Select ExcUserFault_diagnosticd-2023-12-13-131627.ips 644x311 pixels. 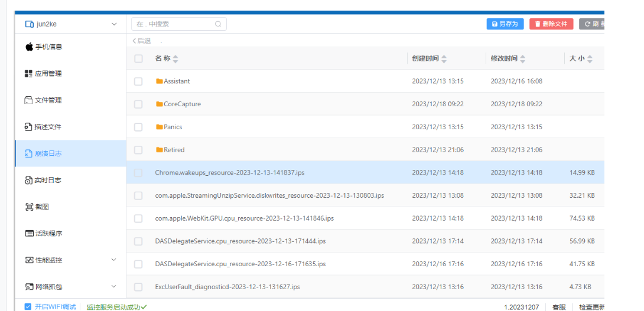coord(227,287)
